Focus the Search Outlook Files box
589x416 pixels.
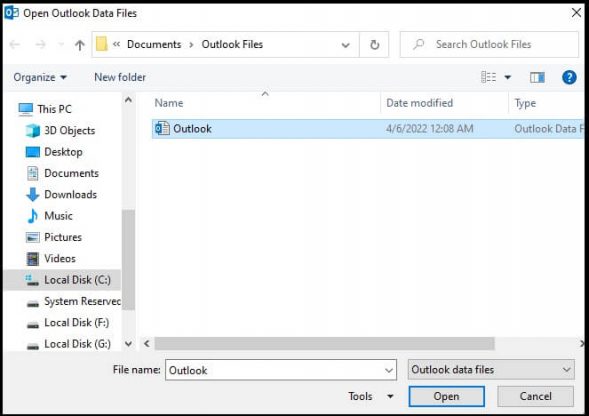(489, 45)
